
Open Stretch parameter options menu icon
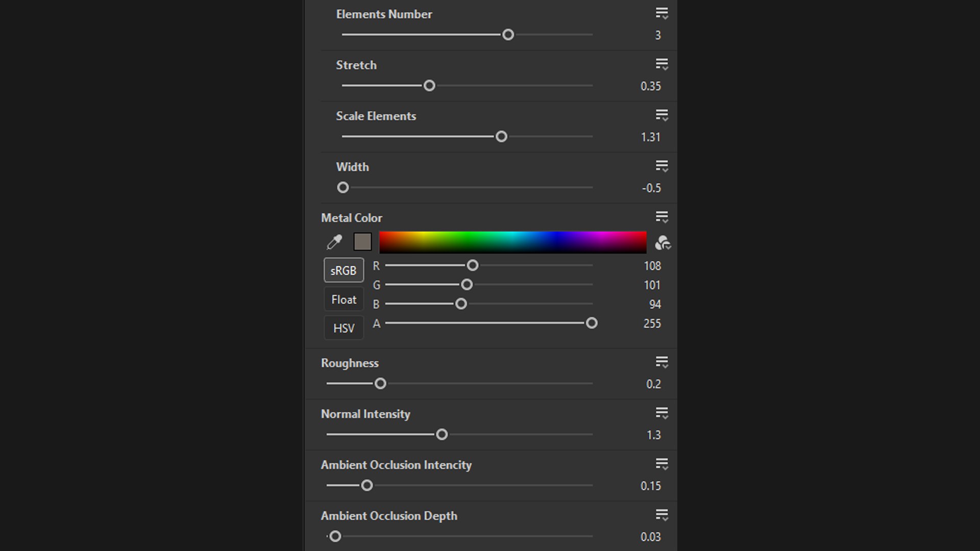662,65
